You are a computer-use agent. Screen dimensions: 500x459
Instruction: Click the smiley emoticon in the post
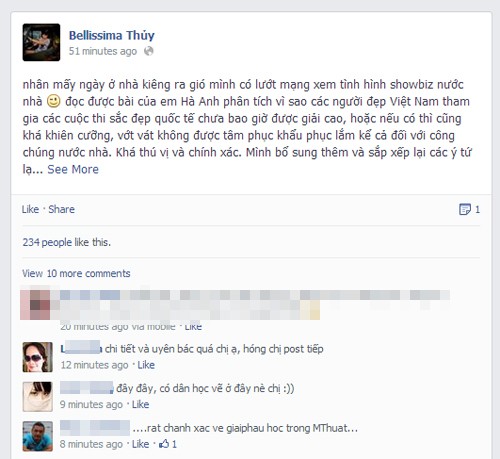53,101
